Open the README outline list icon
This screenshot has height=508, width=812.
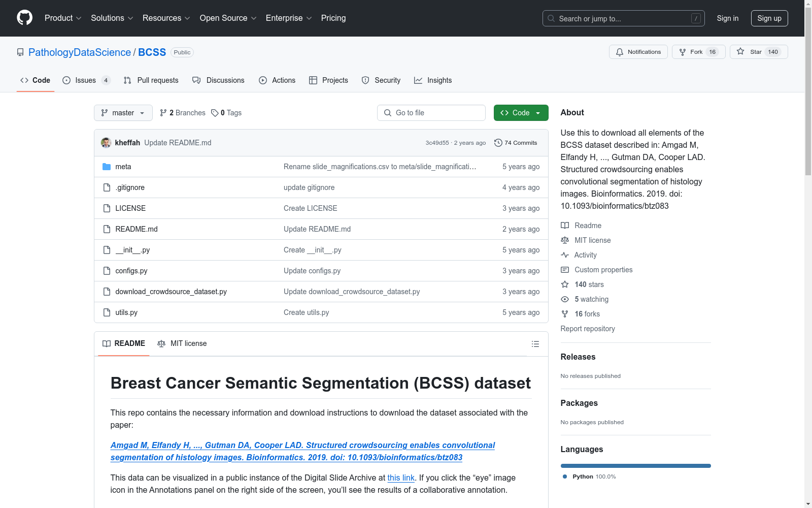click(x=535, y=344)
